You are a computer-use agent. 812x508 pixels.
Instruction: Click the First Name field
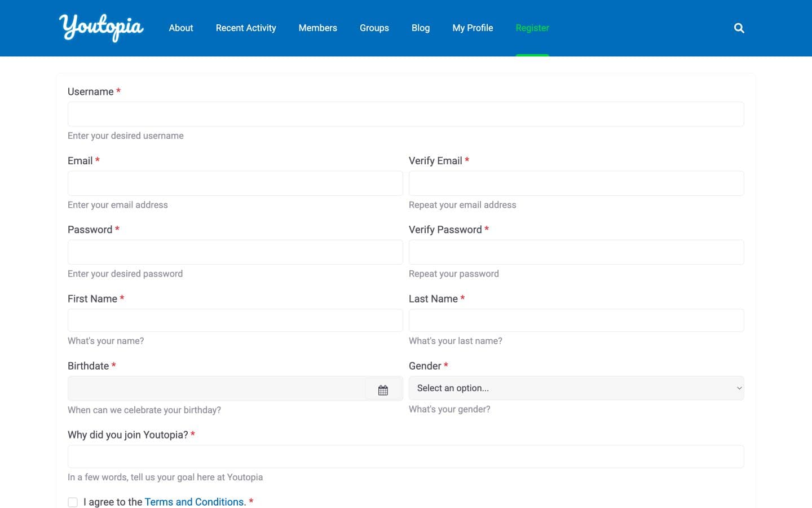tap(235, 321)
